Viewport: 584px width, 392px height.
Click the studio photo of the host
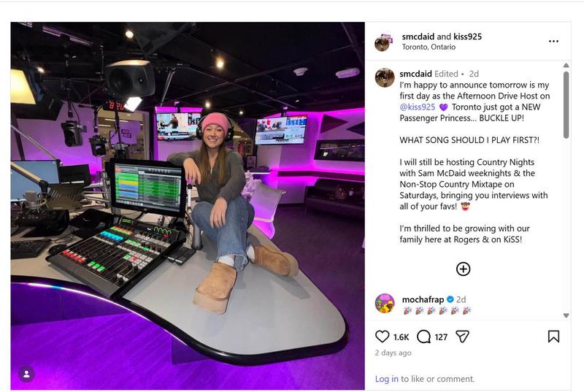click(x=188, y=206)
